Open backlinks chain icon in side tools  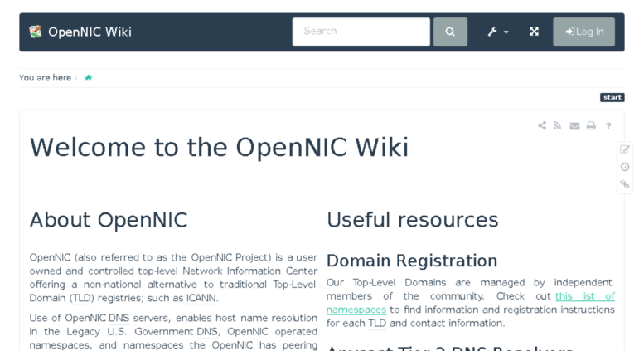click(x=625, y=184)
